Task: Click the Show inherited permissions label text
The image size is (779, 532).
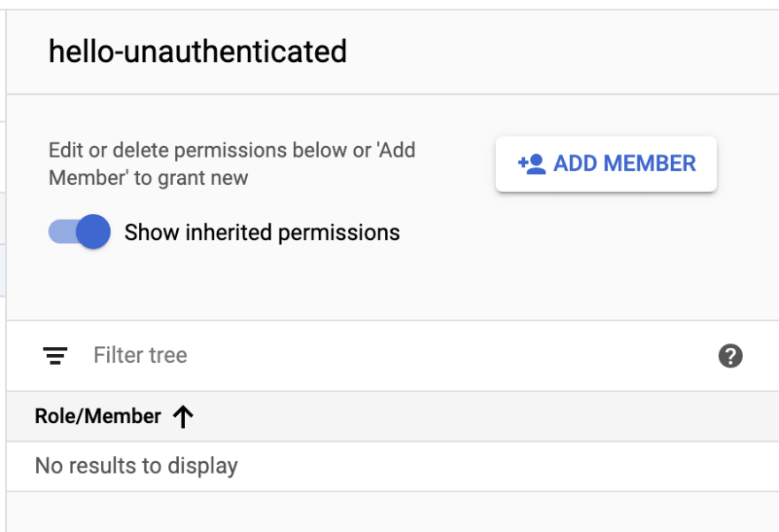Action: [x=262, y=233]
